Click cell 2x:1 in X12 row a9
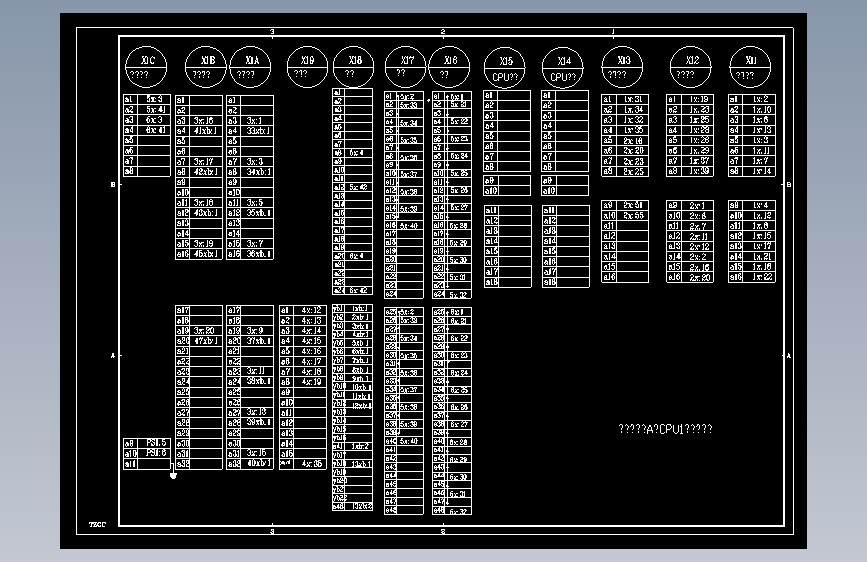 [698, 205]
